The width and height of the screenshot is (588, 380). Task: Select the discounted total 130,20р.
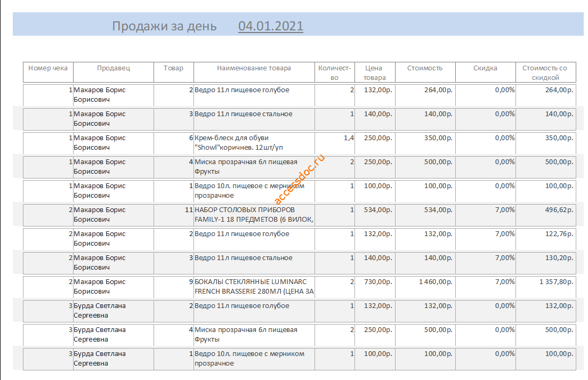point(559,258)
